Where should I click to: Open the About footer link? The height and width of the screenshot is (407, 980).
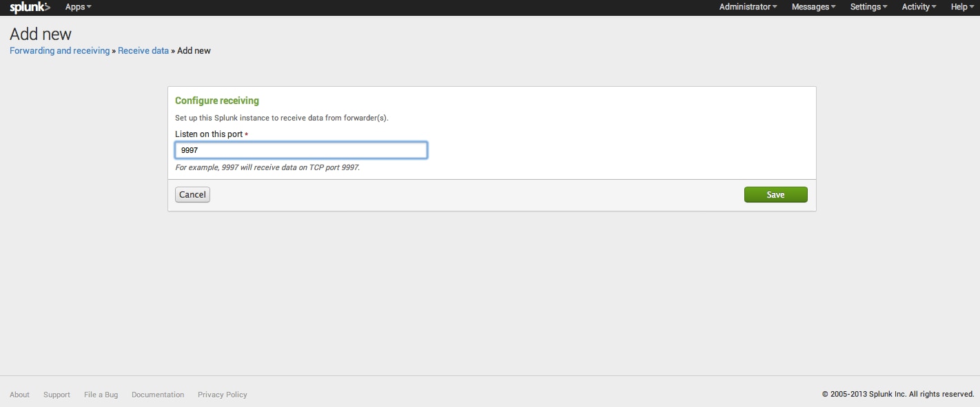pos(19,395)
